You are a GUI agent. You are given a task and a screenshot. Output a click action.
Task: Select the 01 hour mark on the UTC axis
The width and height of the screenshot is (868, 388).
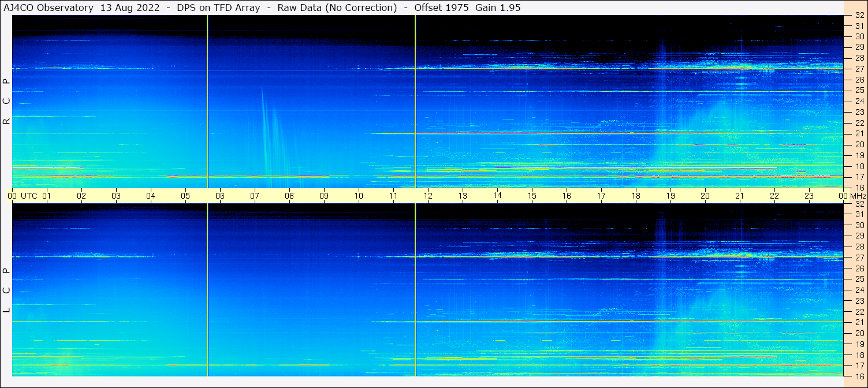click(47, 196)
